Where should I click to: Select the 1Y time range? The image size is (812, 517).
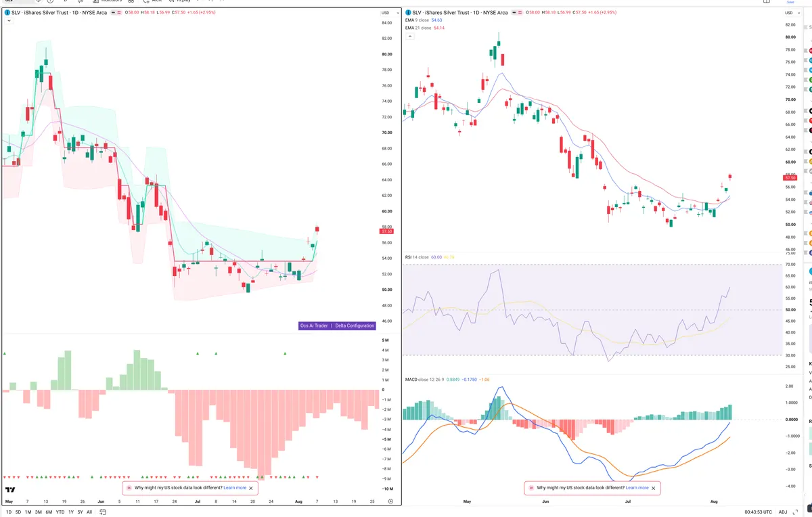coord(71,512)
